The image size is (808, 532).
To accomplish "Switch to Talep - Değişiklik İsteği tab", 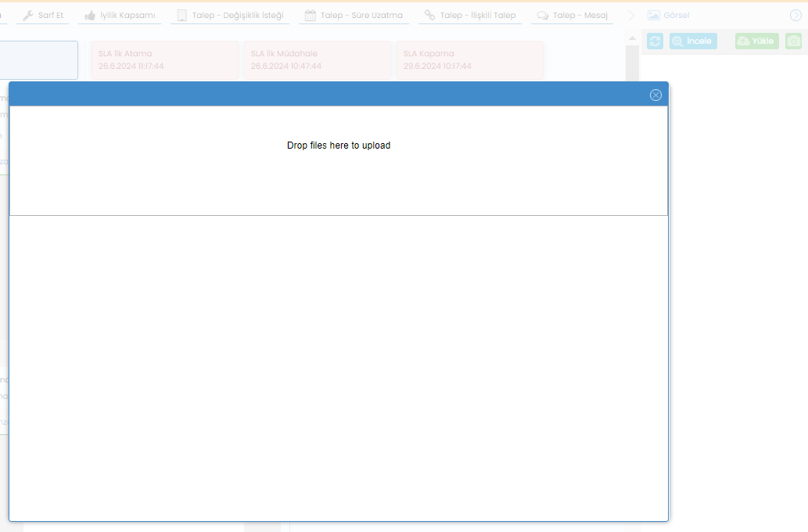I will pos(230,16).
